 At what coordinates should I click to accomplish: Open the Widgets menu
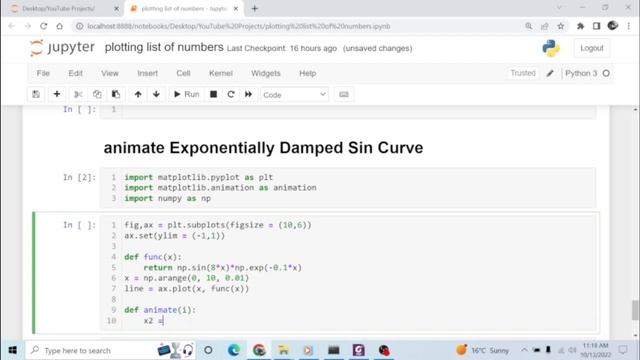click(266, 73)
